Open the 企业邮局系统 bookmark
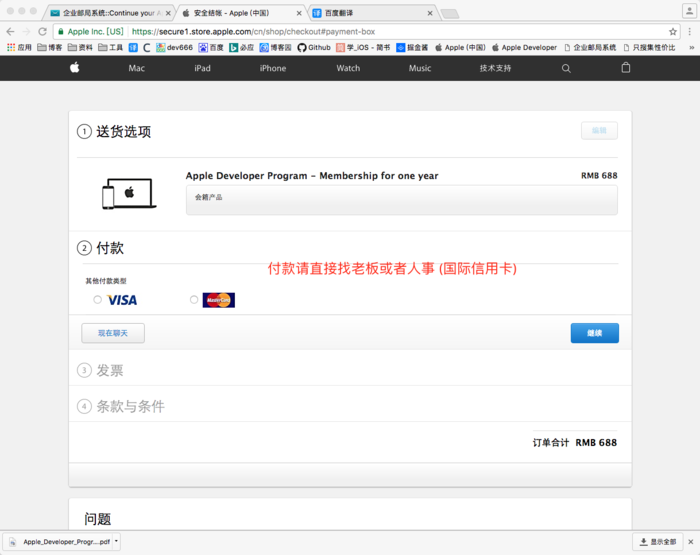Screen dimensions: 700x555 tap(590, 47)
